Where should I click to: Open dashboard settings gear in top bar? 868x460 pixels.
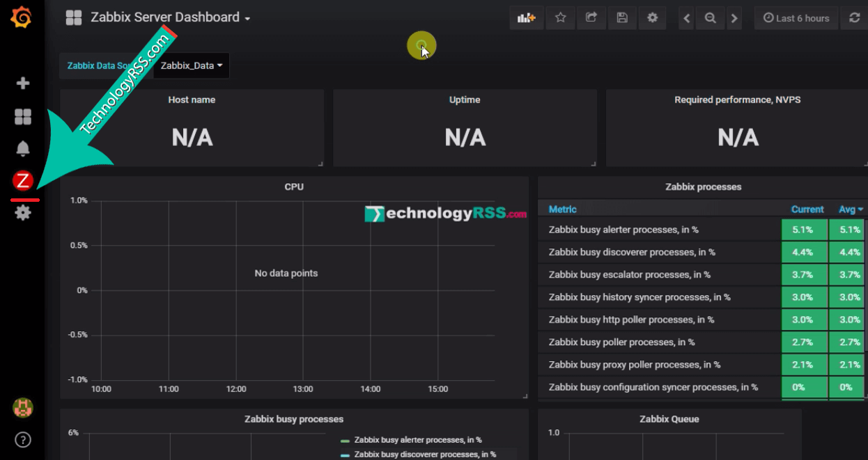[x=652, y=18]
